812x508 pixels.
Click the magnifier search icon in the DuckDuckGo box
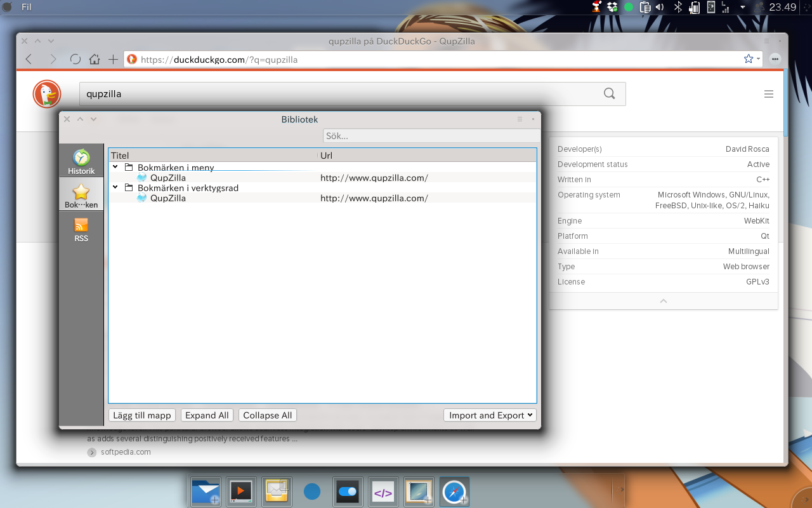click(x=610, y=94)
